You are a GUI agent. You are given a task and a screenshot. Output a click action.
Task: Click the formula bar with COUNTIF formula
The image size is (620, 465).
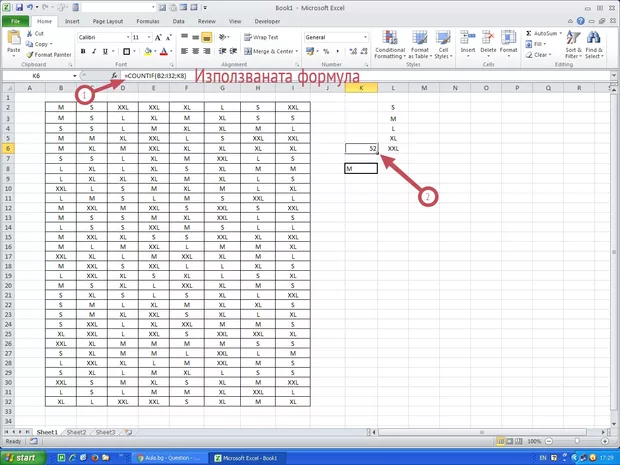point(366,76)
